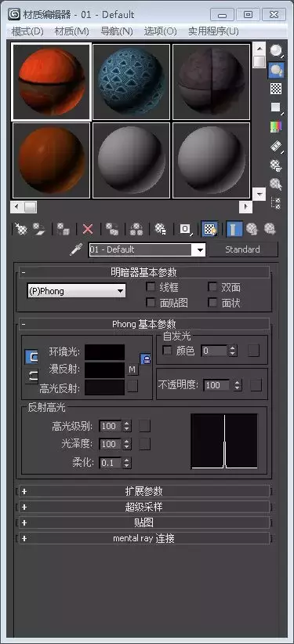Click the 高光级别 spinner arrows
Image resolution: width=294 pixels, height=644 pixels.
click(127, 426)
